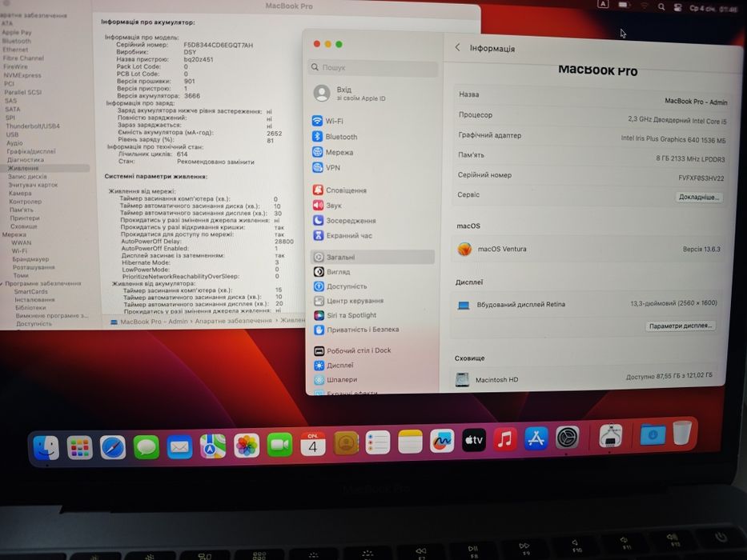Open System Settings from the Dock
Image resolution: width=747 pixels, height=560 pixels.
coord(567,437)
